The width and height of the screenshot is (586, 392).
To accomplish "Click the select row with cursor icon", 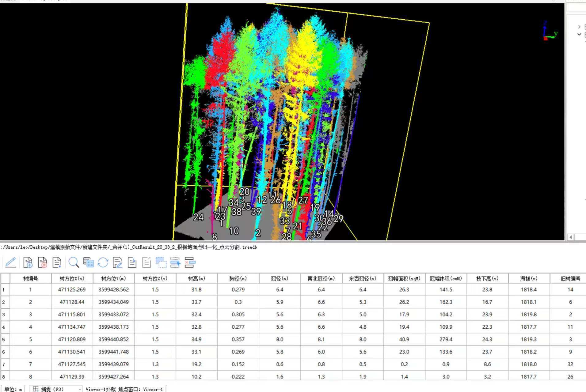I will coord(175,262).
